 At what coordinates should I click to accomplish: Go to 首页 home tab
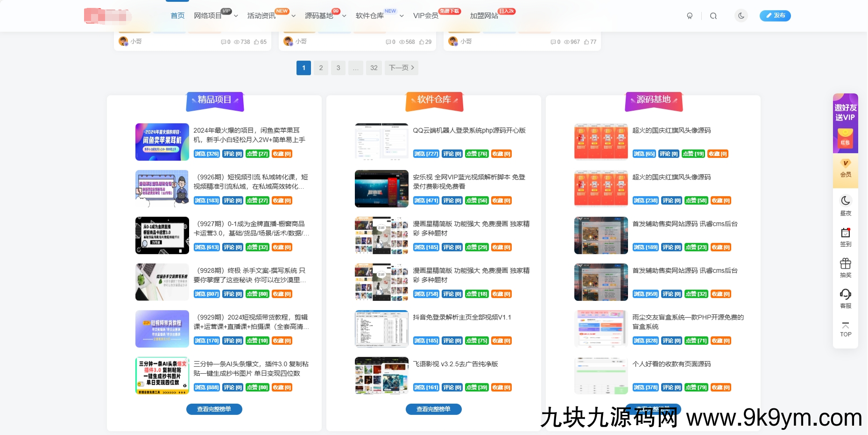click(x=177, y=16)
